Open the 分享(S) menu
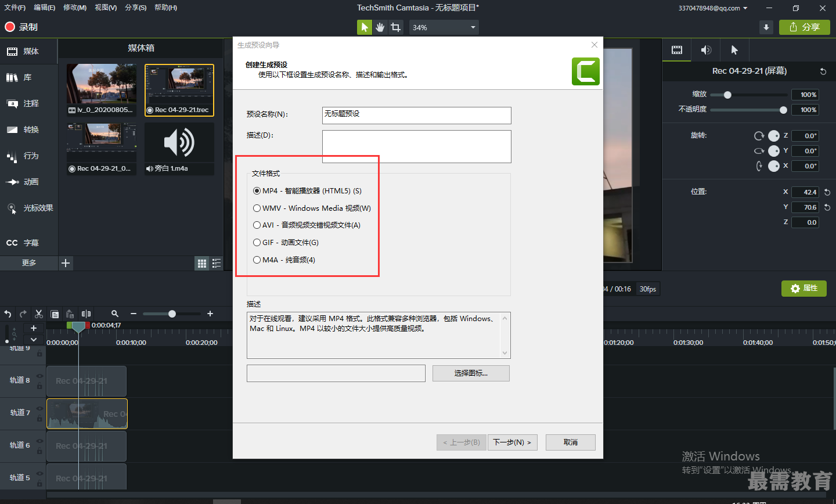Screen dimensions: 836x504 [136, 8]
